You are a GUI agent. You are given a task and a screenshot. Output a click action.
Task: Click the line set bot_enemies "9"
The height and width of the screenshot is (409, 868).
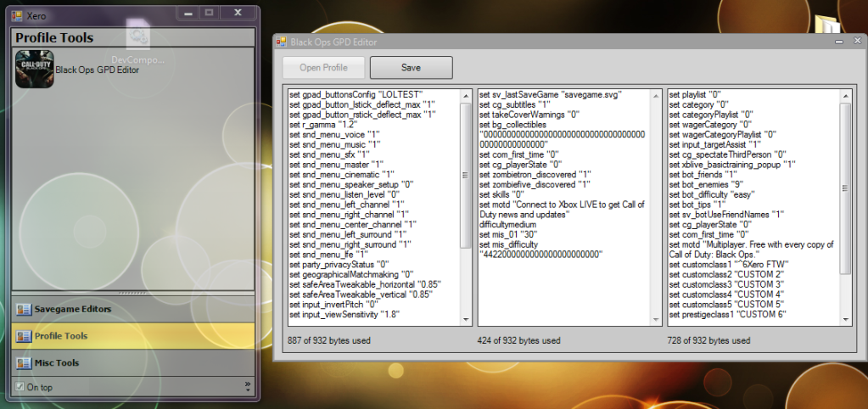pos(706,184)
